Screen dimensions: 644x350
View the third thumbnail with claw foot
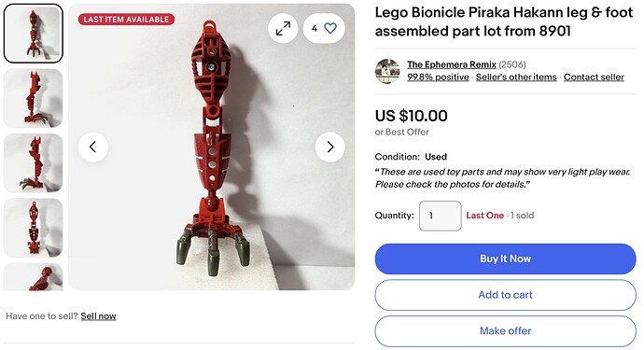[34, 163]
